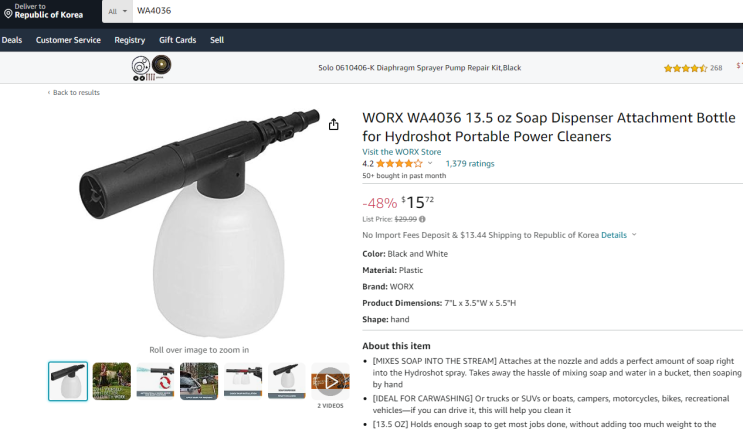The image size is (743, 430).
Task: Click the banner ad star rating
Action: tap(685, 68)
